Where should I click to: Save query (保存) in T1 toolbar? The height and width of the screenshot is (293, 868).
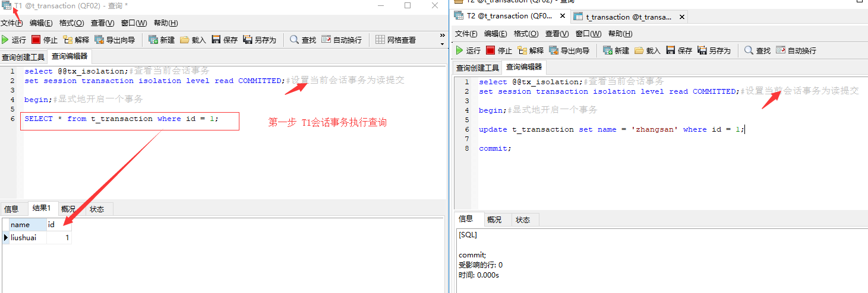(x=225, y=40)
